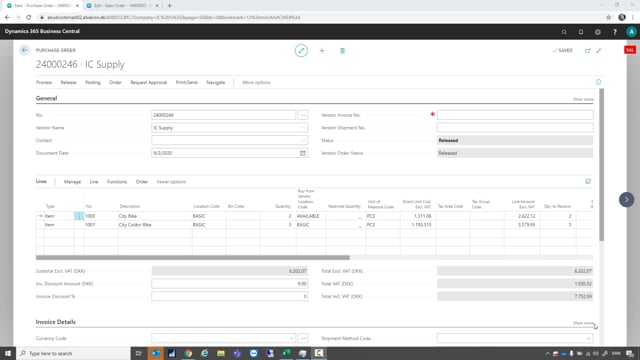Click Fewer options in the Lines toolbar
Image resolution: width=640 pixels, height=360 pixels.
click(171, 182)
